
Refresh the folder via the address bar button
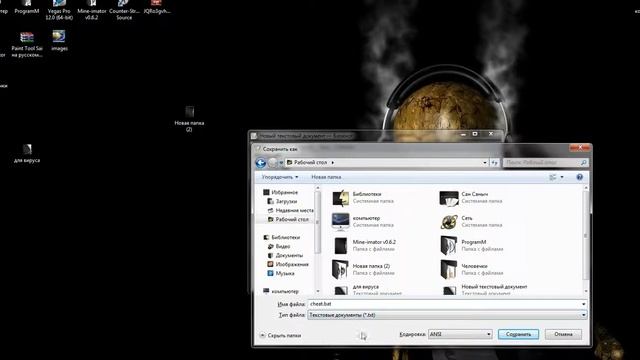click(x=494, y=162)
